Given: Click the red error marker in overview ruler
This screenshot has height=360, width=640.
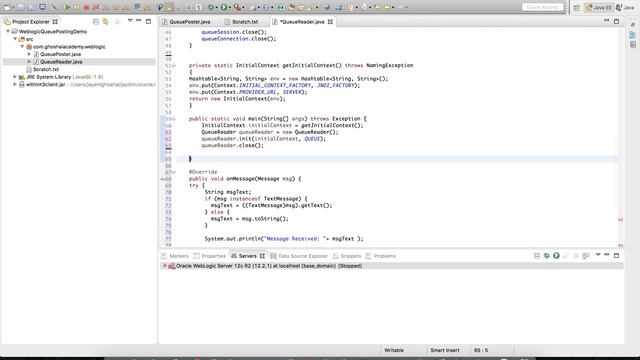Looking at the screenshot, I should pyautogui.click(x=620, y=220).
